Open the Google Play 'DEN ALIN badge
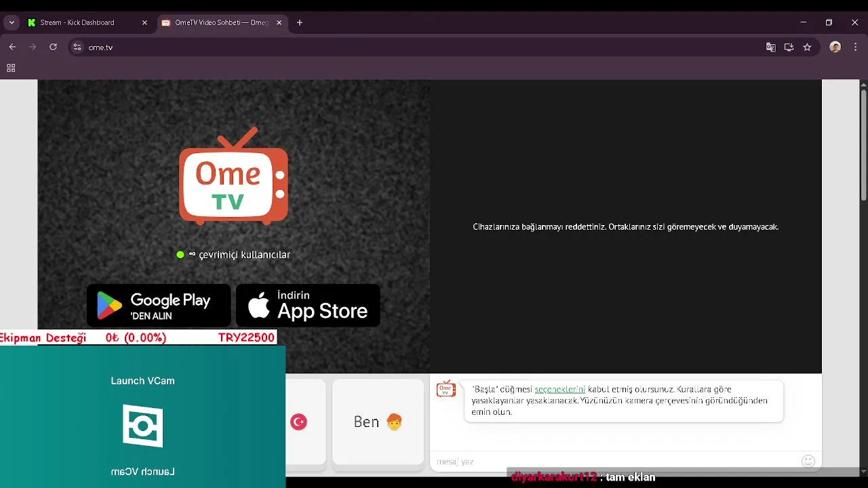868x488 pixels. pyautogui.click(x=159, y=306)
